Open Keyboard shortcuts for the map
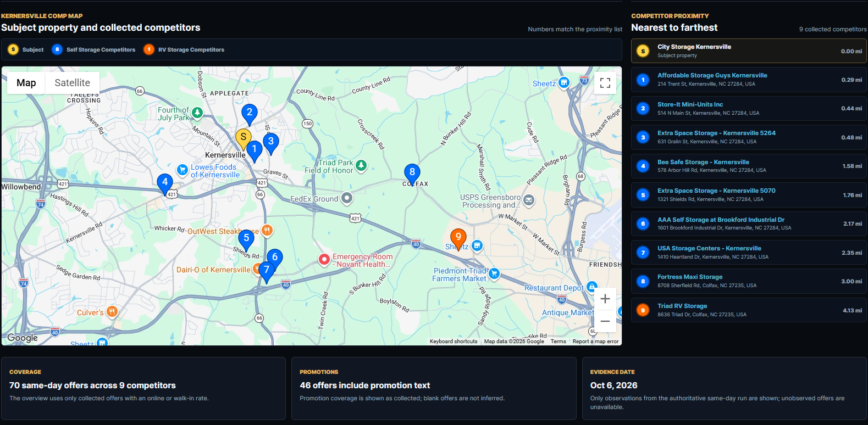The width and height of the screenshot is (868, 425). (x=454, y=342)
